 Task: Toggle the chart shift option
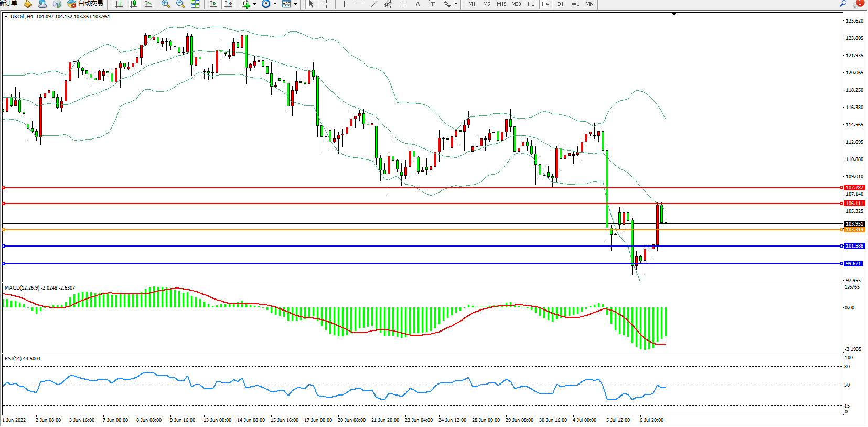tap(228, 4)
